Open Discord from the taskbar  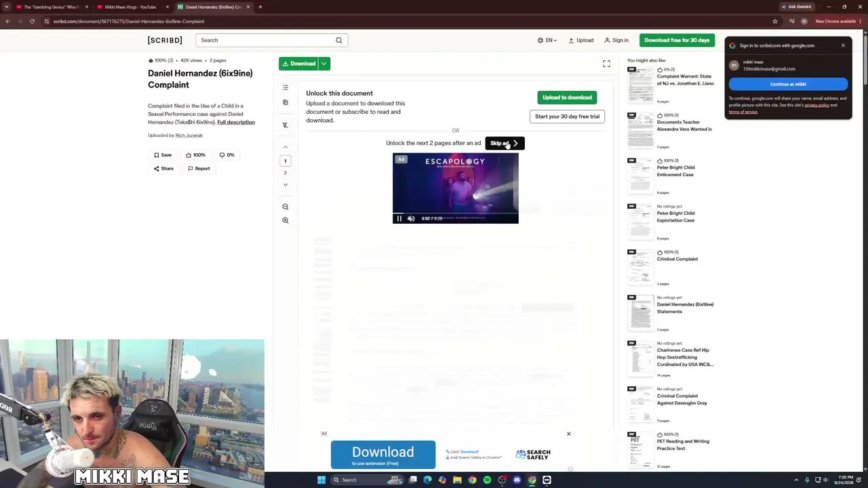pos(517,480)
